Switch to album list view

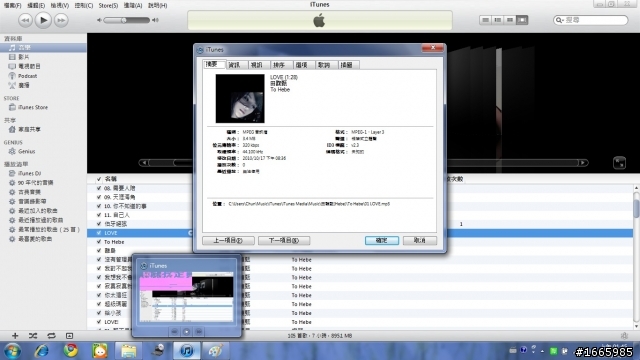(x=497, y=20)
